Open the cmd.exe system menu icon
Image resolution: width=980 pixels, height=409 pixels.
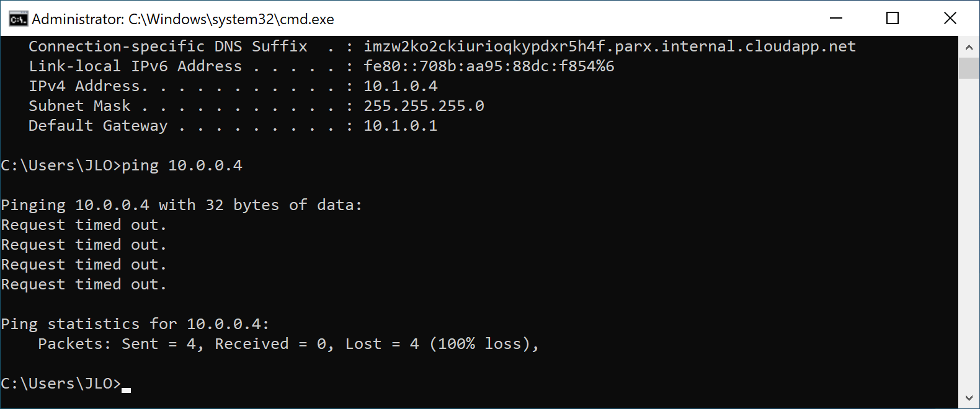(18, 19)
